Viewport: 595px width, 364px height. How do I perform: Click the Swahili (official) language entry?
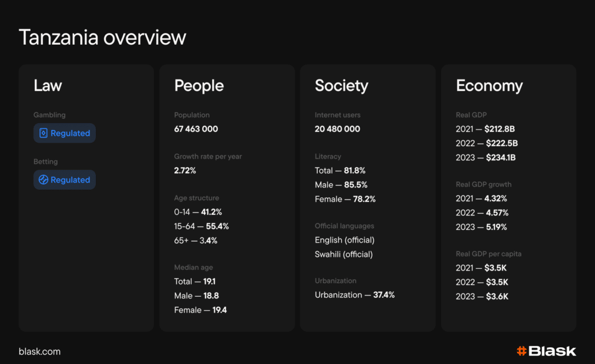coord(344,254)
